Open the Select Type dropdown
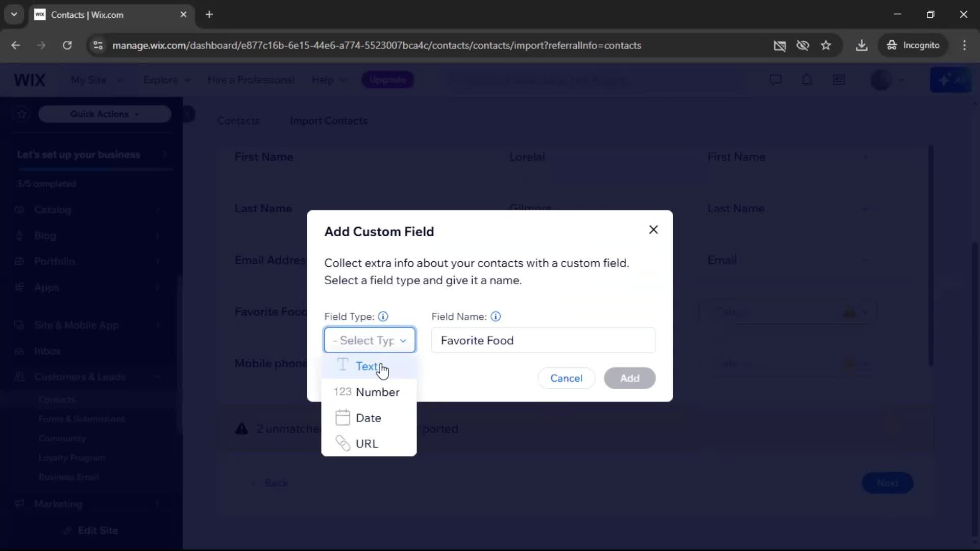This screenshot has width=980, height=551. [x=370, y=340]
